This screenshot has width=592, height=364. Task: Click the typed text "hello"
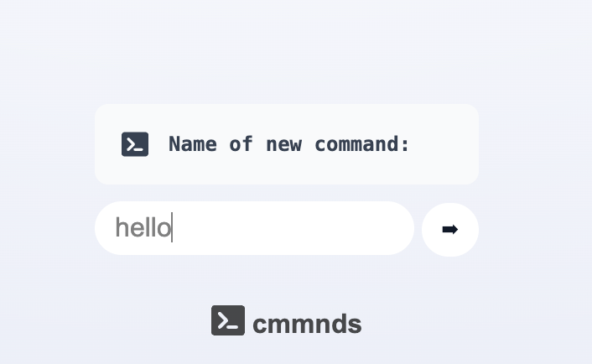click(143, 228)
